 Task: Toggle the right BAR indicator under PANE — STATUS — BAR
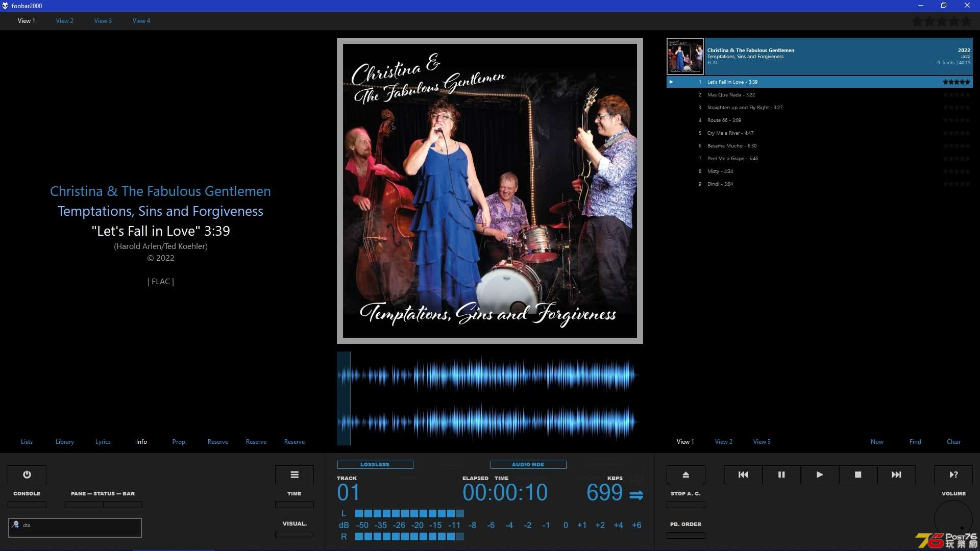click(x=123, y=505)
